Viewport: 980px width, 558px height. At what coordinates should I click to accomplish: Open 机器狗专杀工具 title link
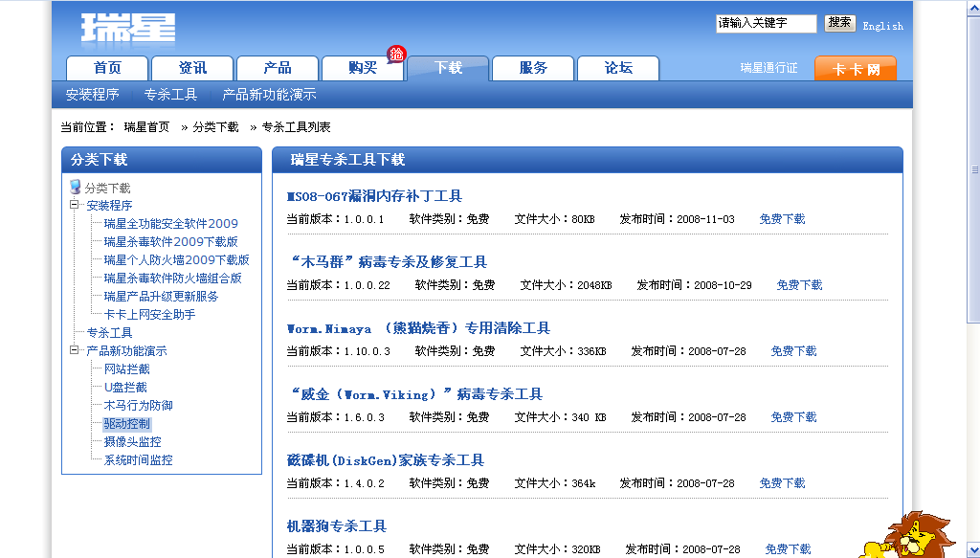pyautogui.click(x=337, y=526)
